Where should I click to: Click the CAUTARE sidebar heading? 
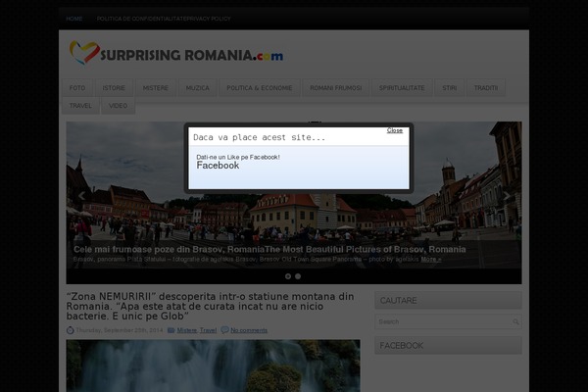pos(448,301)
